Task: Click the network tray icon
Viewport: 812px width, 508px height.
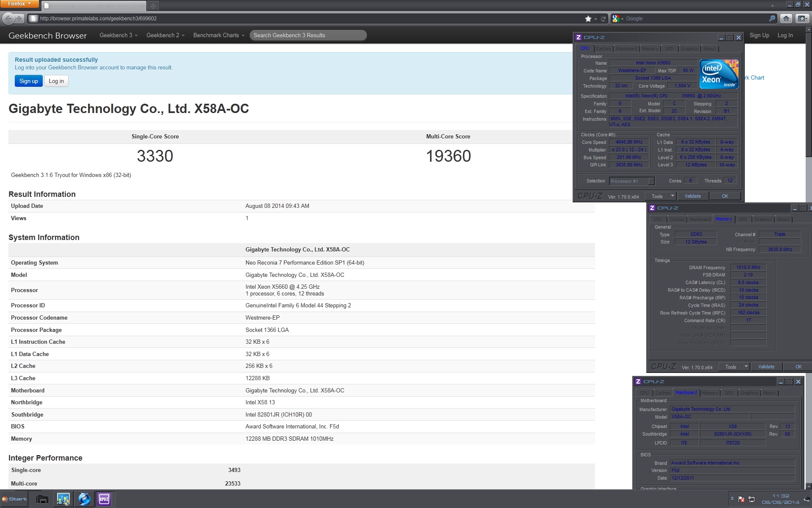Action: [752, 499]
